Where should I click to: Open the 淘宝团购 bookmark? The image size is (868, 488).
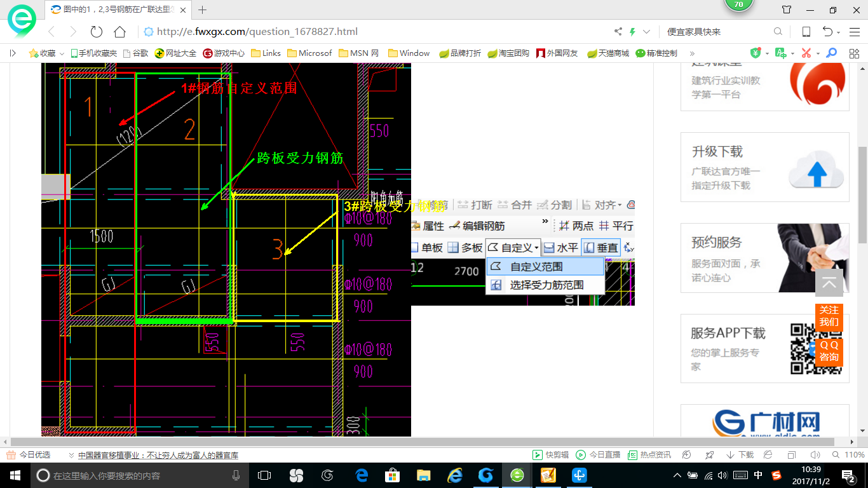click(508, 53)
